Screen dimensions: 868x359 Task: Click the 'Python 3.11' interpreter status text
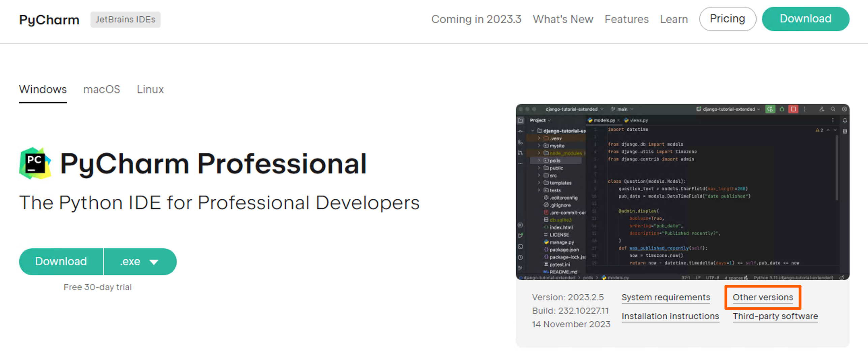point(793,278)
